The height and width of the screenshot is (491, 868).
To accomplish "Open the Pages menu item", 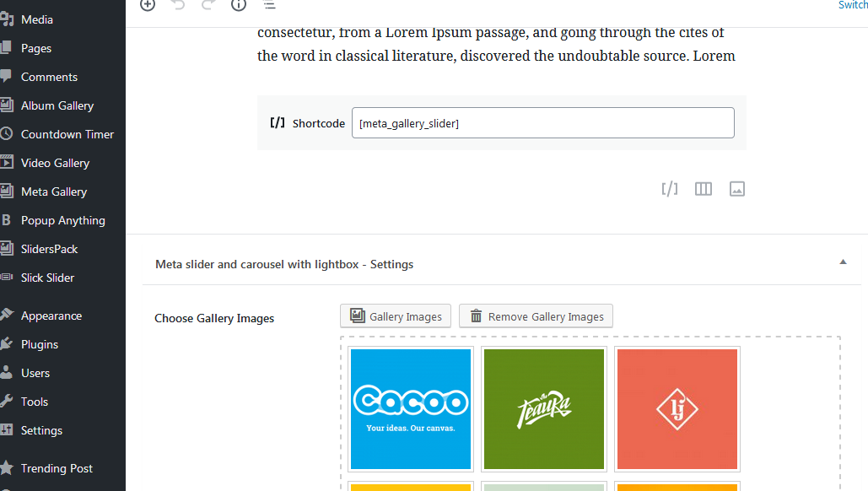I will tap(36, 48).
